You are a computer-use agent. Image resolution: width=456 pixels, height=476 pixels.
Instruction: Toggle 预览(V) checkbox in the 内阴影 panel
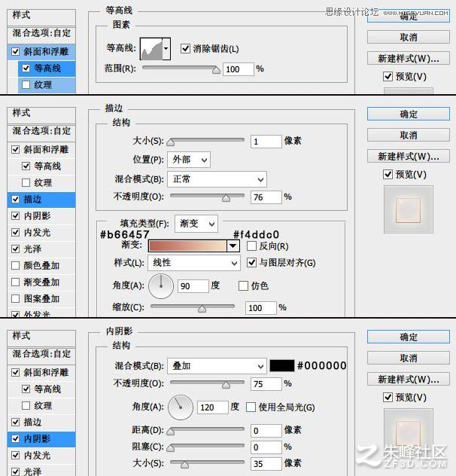[388, 398]
